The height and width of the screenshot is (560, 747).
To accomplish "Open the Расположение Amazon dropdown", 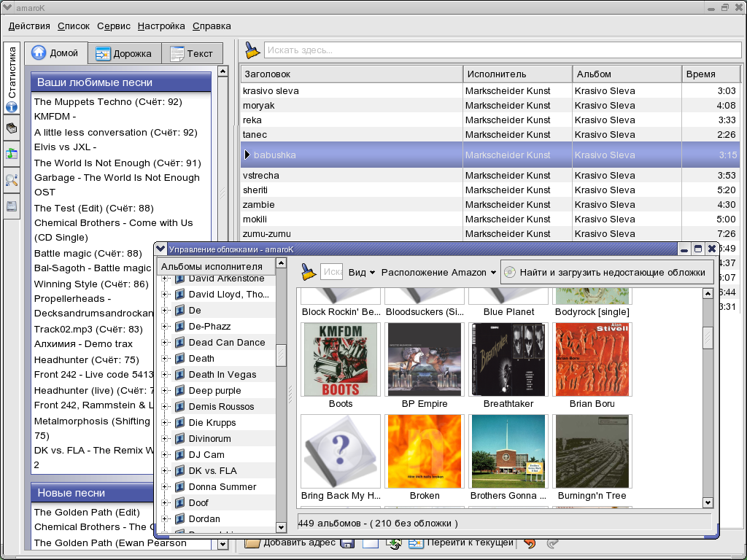I will coord(438,273).
